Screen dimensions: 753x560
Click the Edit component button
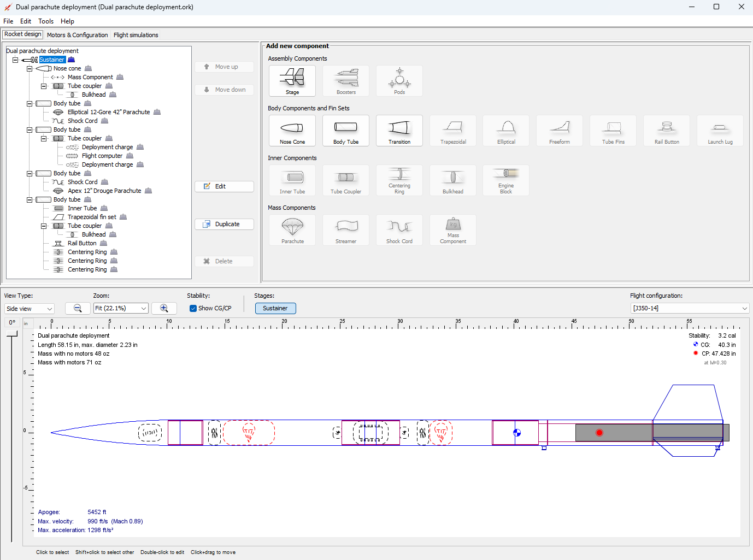coord(224,186)
